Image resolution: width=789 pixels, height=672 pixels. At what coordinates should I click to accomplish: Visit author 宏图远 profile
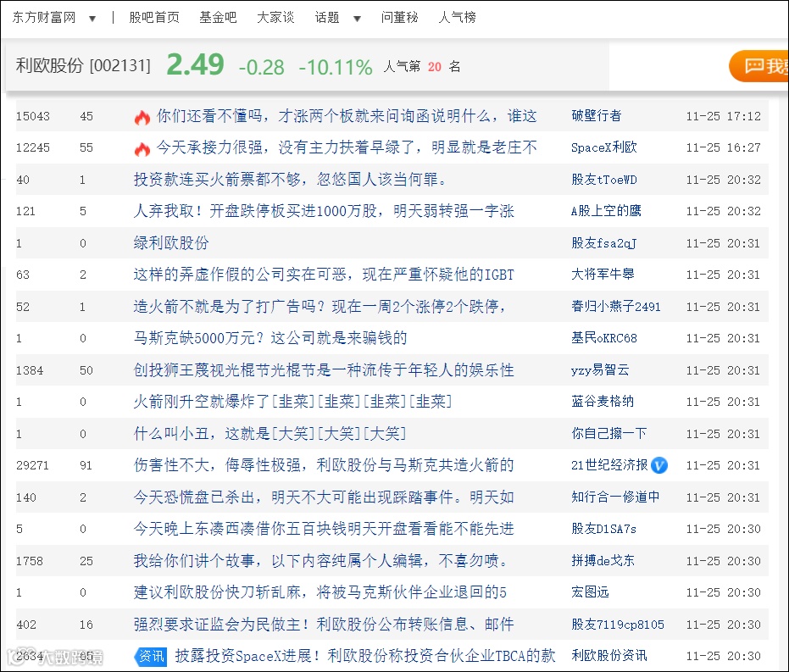[590, 592]
